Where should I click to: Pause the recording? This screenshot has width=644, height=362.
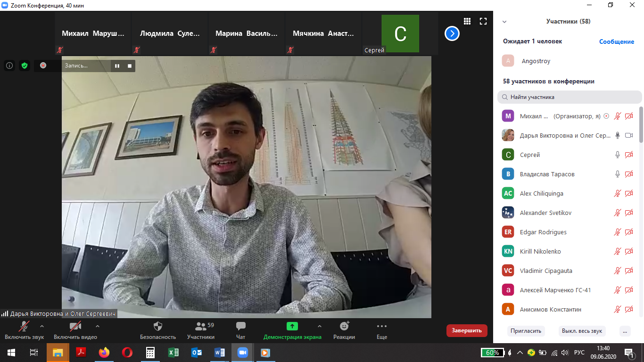[x=117, y=66]
